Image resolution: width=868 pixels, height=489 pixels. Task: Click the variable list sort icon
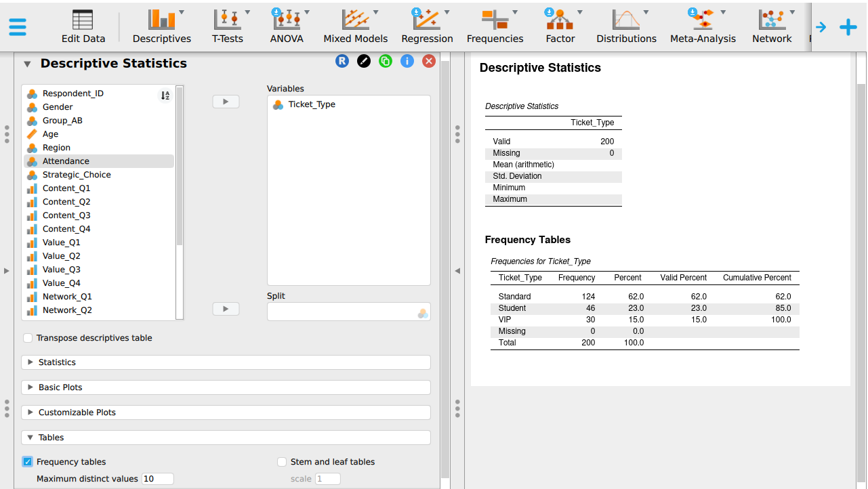(x=165, y=95)
